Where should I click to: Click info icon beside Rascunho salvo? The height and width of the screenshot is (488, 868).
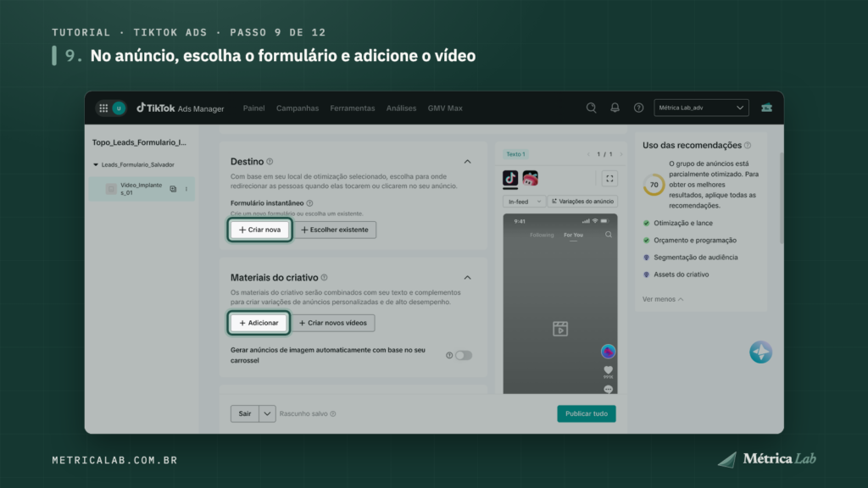tap(333, 413)
